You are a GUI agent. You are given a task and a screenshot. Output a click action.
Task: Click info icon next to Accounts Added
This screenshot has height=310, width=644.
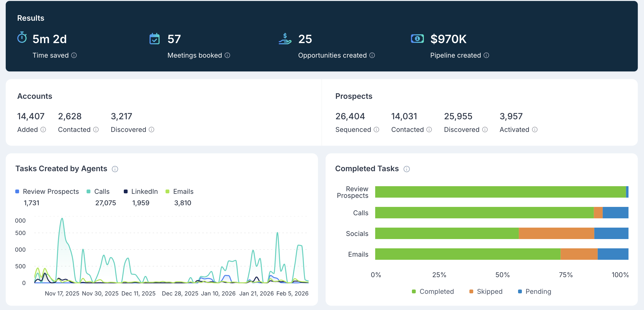coord(43,130)
